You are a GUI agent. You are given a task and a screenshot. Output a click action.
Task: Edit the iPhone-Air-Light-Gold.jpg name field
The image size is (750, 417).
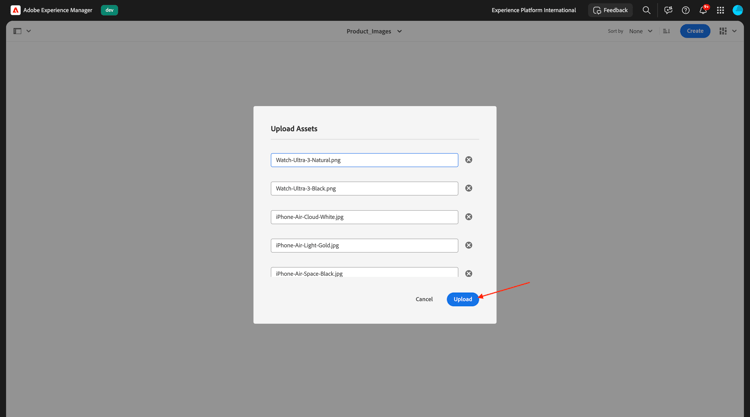pos(364,245)
